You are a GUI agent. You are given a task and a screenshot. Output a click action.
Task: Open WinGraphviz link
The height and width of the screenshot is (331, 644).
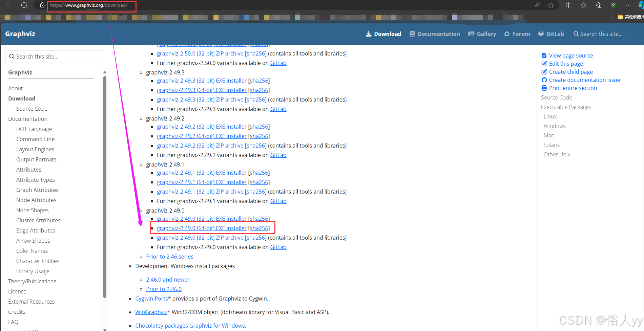click(151, 312)
